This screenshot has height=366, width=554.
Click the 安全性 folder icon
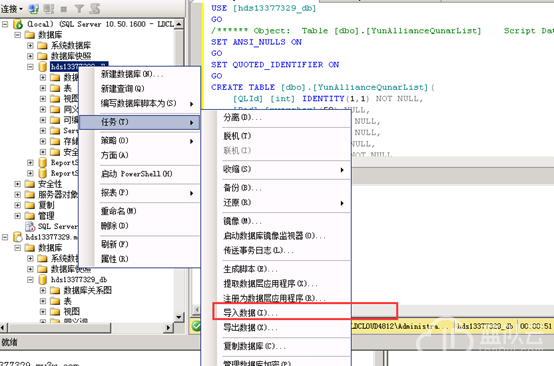pos(30,184)
